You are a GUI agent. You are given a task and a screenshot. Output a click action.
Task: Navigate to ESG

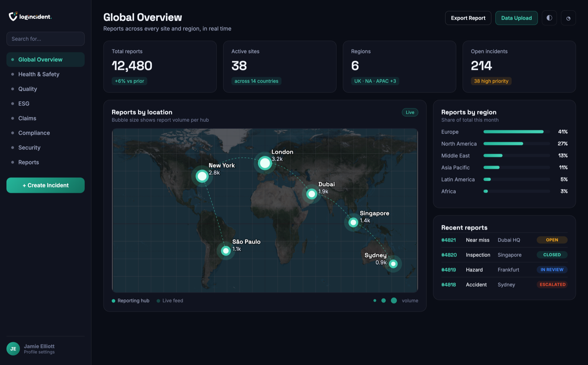coord(46,104)
